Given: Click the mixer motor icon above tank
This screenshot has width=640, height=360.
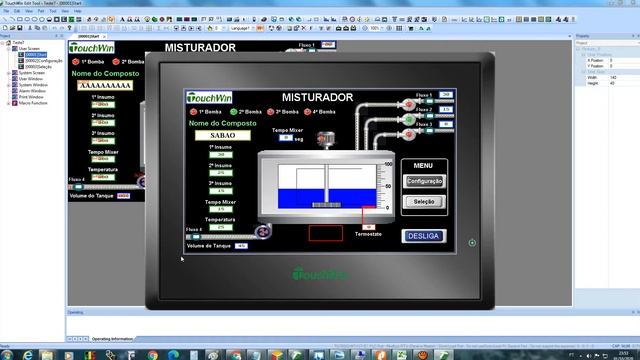Looking at the screenshot, I should click(x=325, y=139).
